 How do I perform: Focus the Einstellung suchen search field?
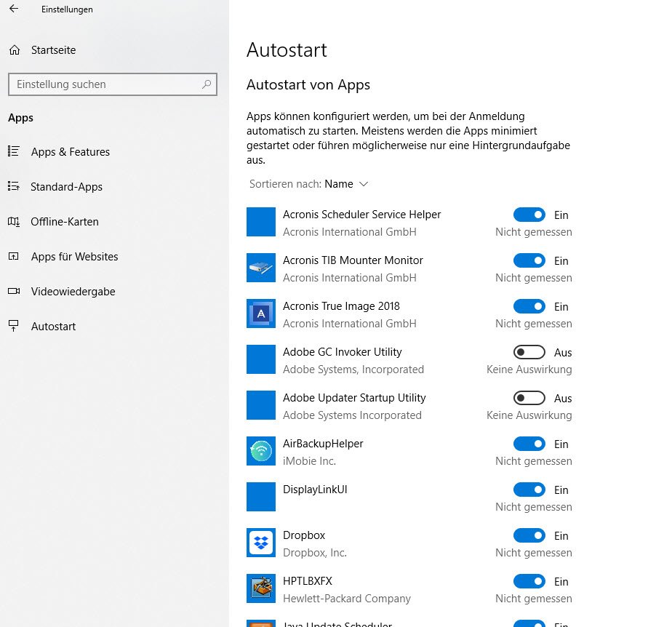pos(113,84)
